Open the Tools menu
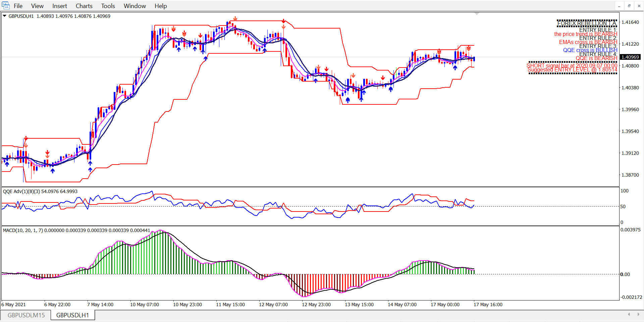This screenshot has height=322, width=644. click(108, 6)
